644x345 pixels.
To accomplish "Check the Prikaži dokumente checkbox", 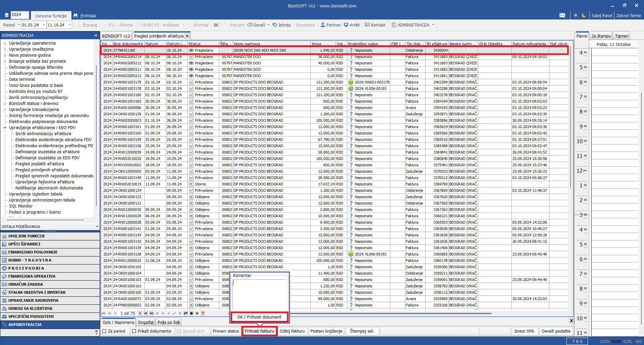I will 134,331.
